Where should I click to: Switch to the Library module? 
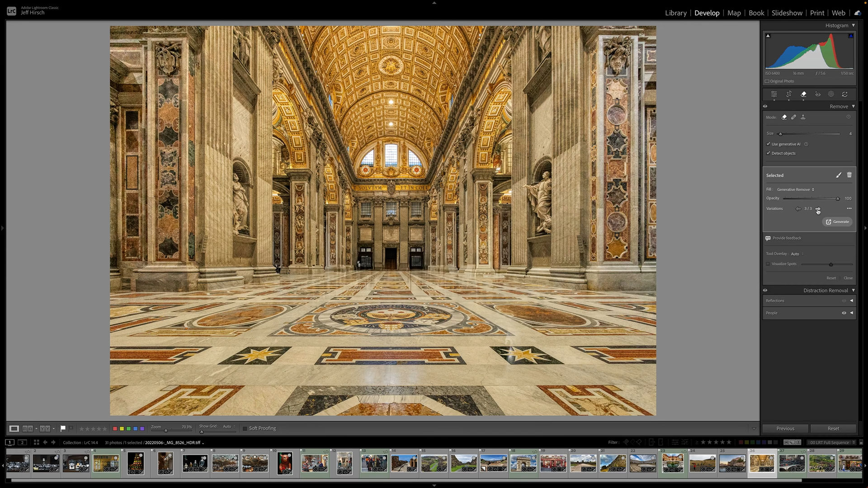[x=676, y=13]
